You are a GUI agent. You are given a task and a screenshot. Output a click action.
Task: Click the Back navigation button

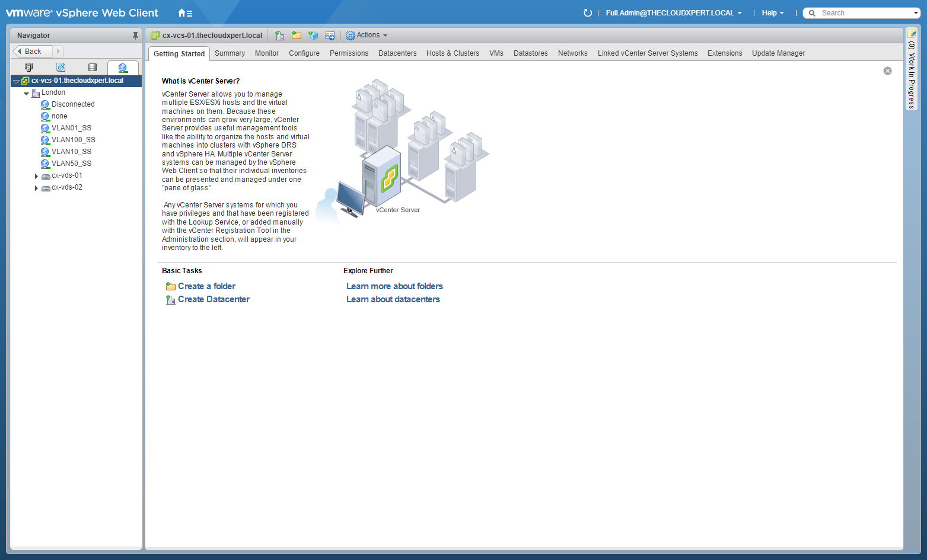(32, 52)
